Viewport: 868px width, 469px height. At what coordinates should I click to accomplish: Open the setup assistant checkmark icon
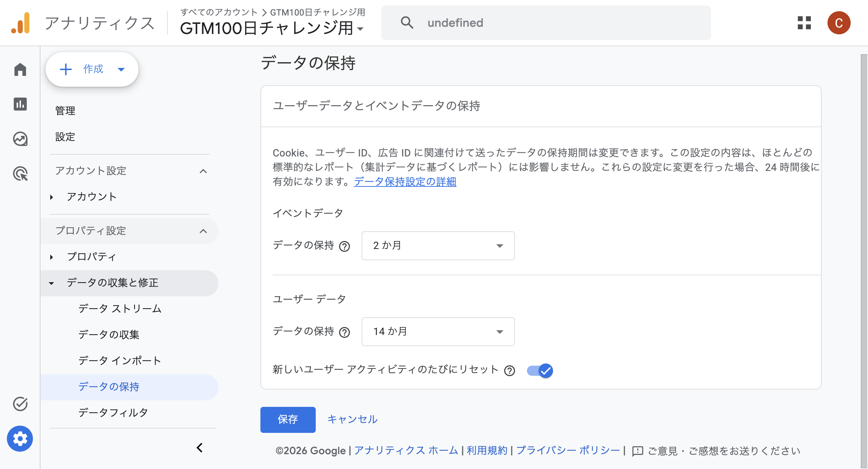20,404
